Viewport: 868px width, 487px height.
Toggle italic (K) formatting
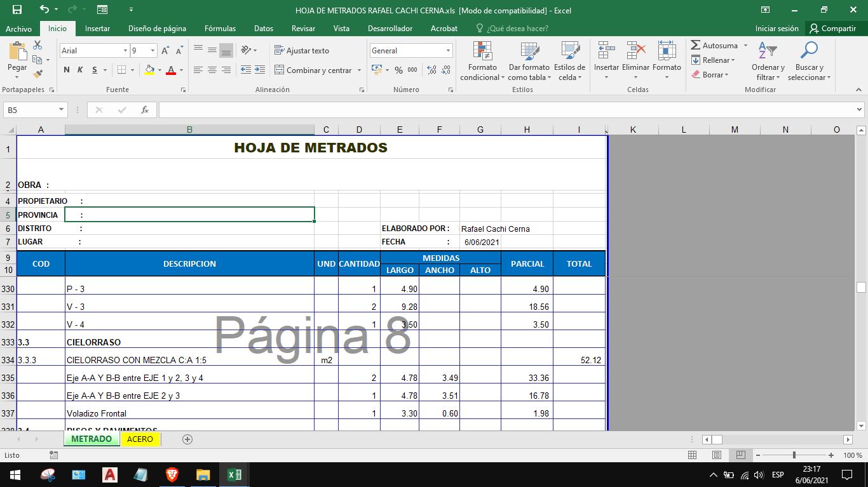[80, 70]
